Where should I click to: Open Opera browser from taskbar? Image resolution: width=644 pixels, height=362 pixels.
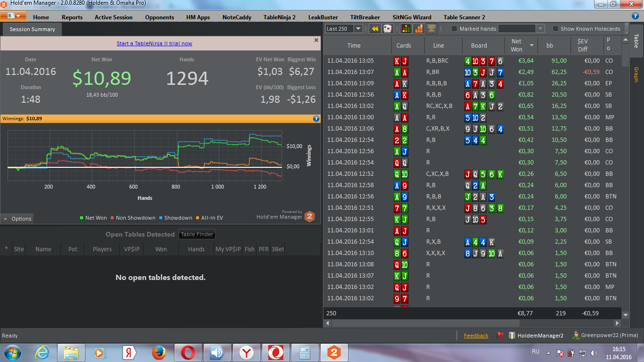[x=188, y=353]
